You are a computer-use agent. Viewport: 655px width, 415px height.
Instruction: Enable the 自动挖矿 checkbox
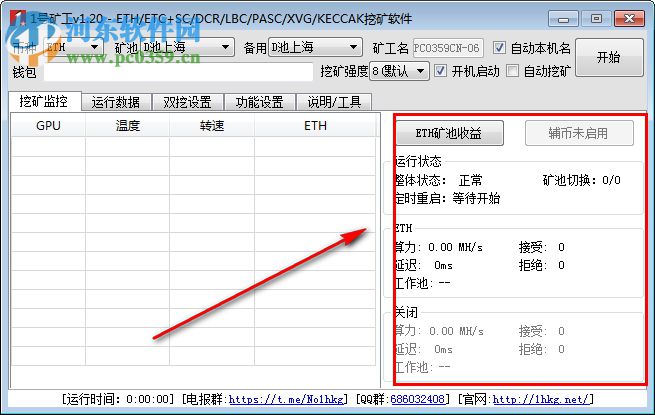512,71
